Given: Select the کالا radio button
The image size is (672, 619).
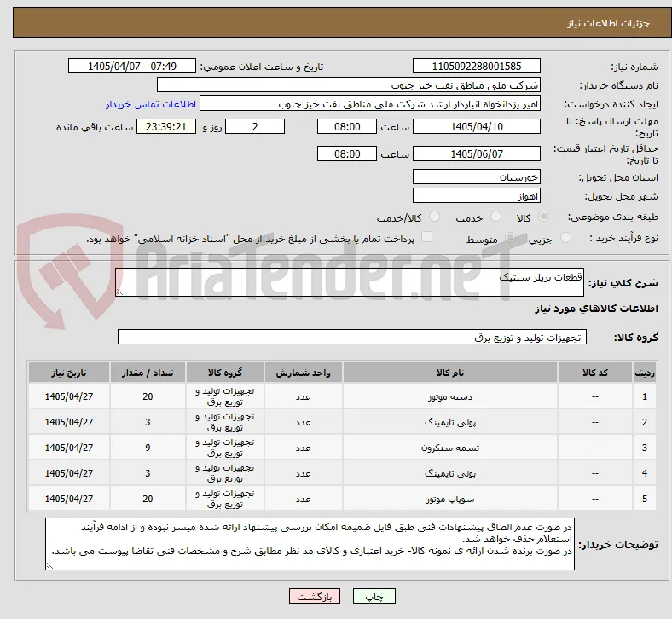Looking at the screenshot, I should [x=543, y=217].
